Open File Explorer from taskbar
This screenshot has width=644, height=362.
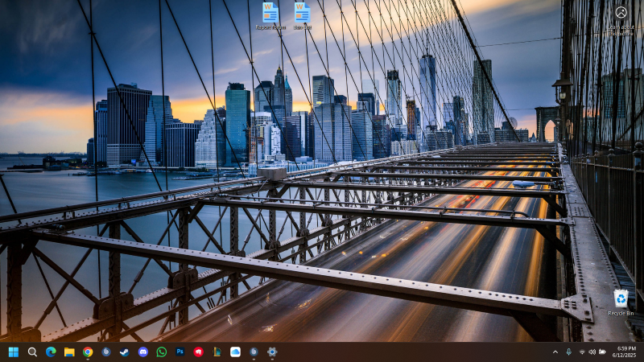tap(69, 352)
